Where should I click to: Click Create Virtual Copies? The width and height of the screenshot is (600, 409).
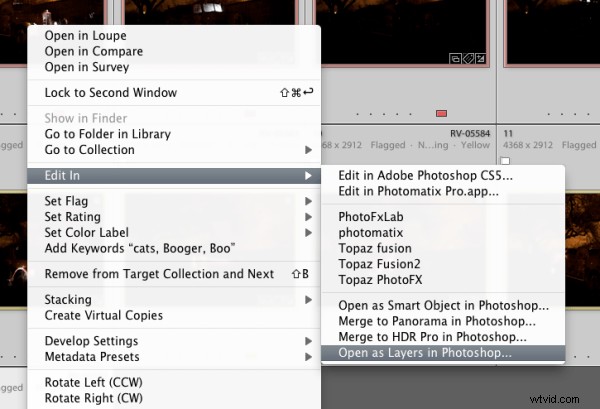point(103,315)
